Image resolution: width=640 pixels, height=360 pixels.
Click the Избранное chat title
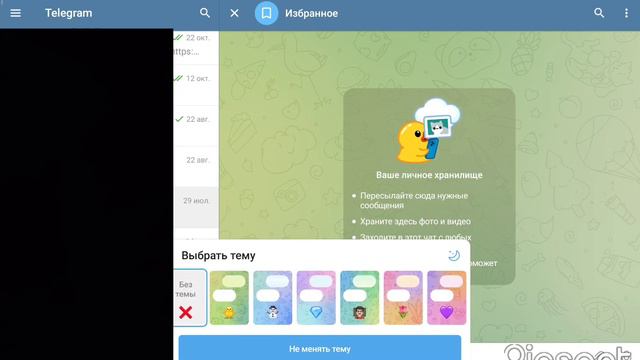311,13
